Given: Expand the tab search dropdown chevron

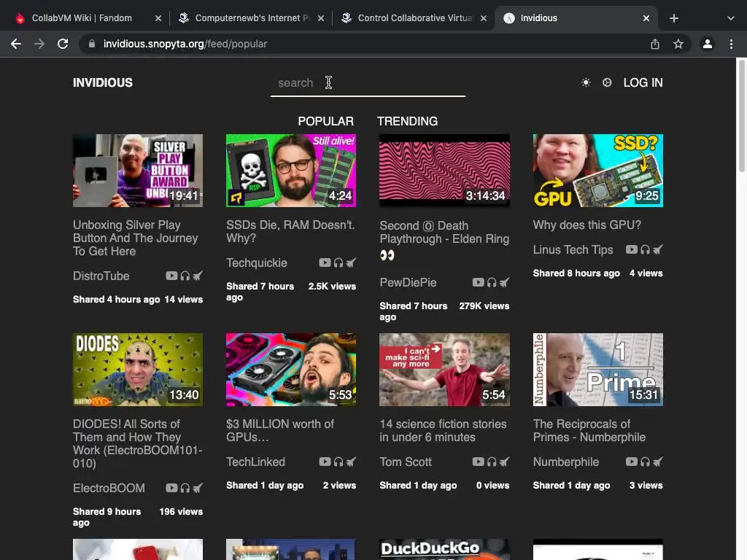Looking at the screenshot, I should (x=731, y=18).
